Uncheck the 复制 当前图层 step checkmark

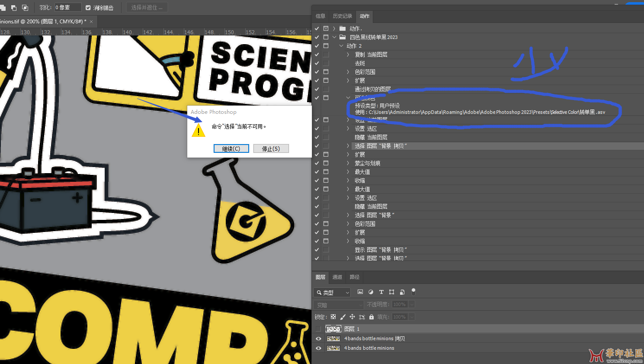click(x=317, y=55)
